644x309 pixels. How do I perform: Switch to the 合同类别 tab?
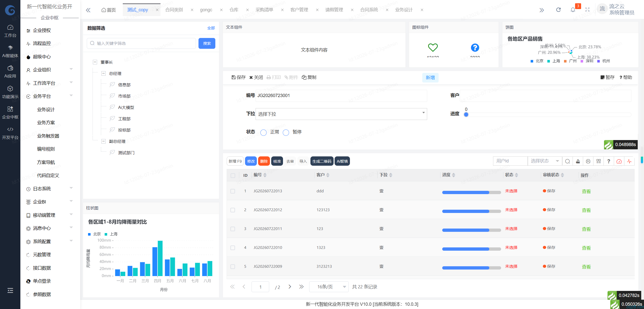[174, 10]
